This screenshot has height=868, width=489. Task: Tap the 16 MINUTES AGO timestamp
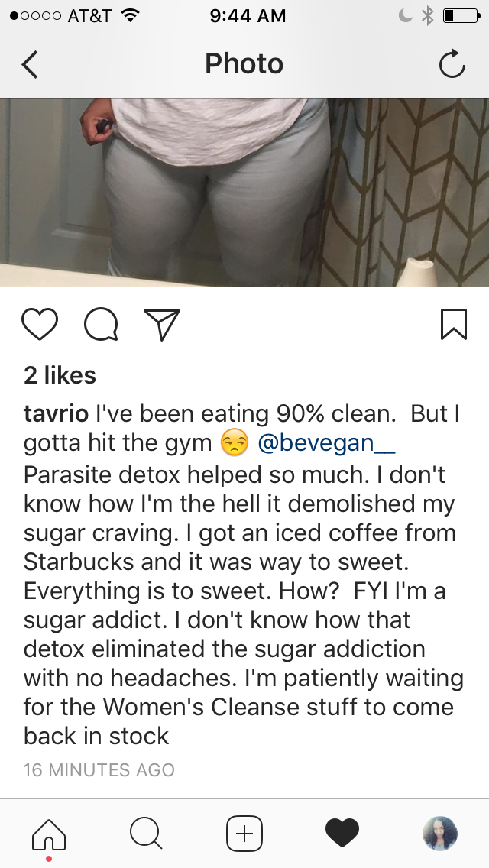coord(99,770)
